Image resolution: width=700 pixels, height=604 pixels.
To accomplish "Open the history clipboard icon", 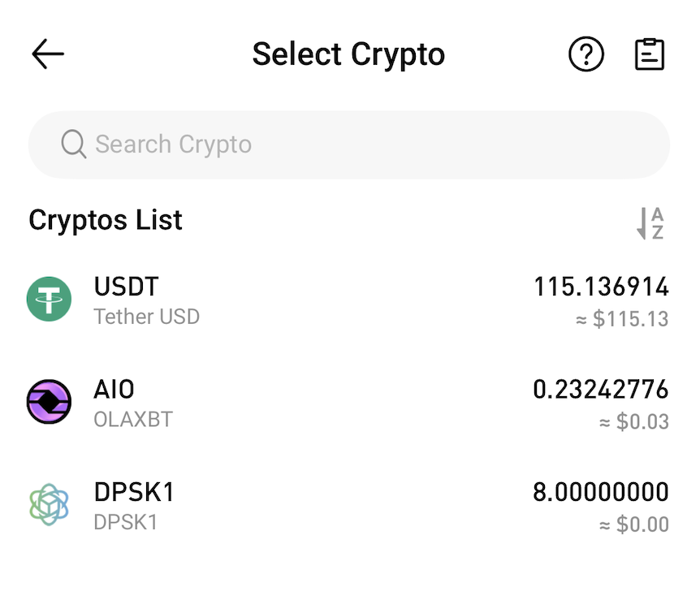I will (649, 55).
